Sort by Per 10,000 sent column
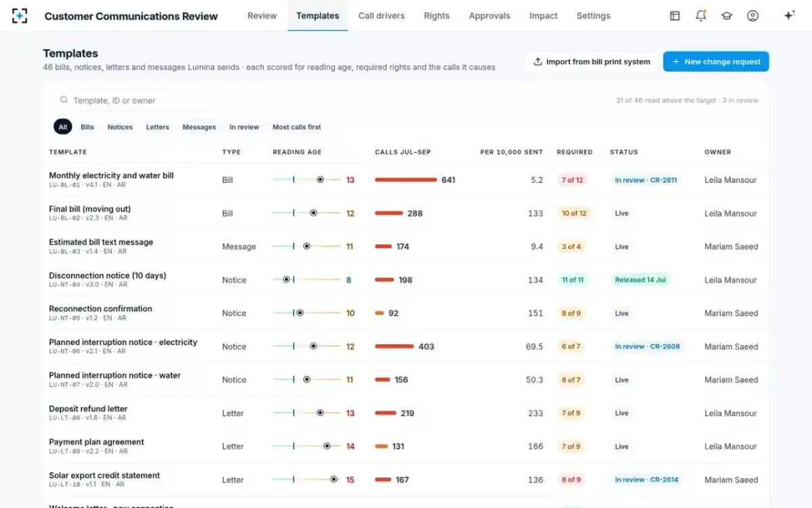Image resolution: width=812 pixels, height=508 pixels. [512, 152]
